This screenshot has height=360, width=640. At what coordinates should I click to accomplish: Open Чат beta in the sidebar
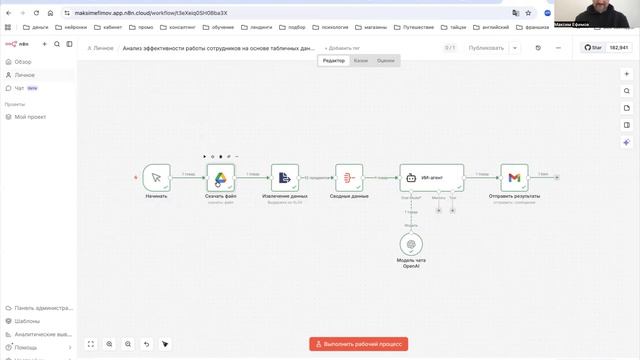(38, 88)
